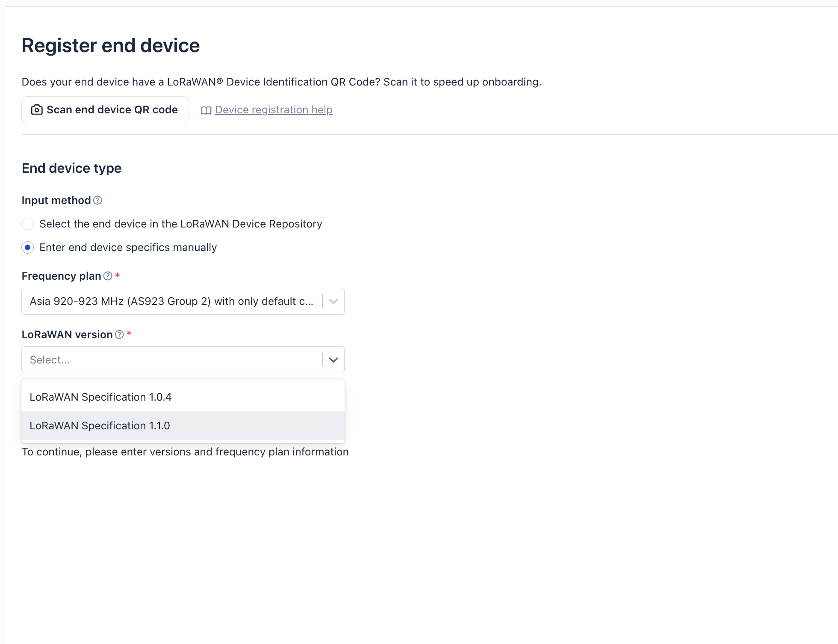
Task: Click the Input method label text
Action: pos(56,200)
